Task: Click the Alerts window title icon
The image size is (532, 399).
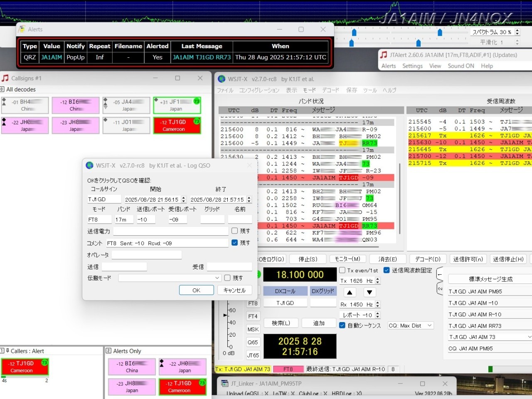Action: [x=22, y=29]
